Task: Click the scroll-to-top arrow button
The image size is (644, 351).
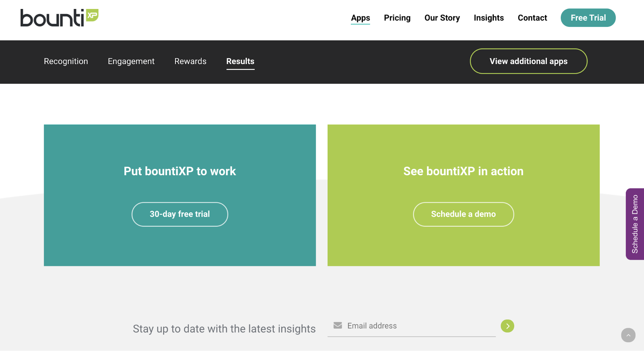Action: (x=628, y=335)
